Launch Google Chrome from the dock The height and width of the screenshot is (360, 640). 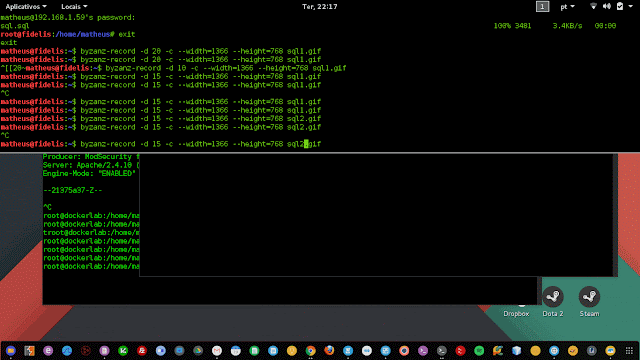pos(311,351)
